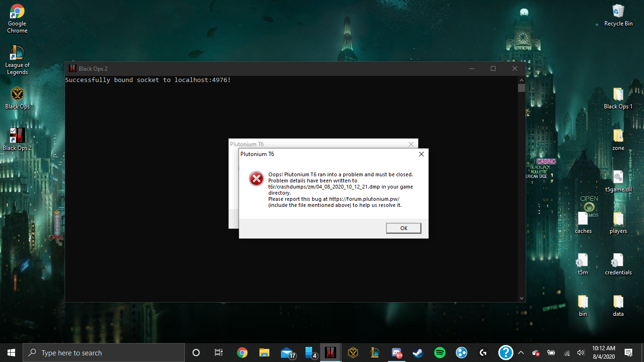The image size is (644, 362).
Task: Select the bin folder on the desktop
Action: [583, 305]
